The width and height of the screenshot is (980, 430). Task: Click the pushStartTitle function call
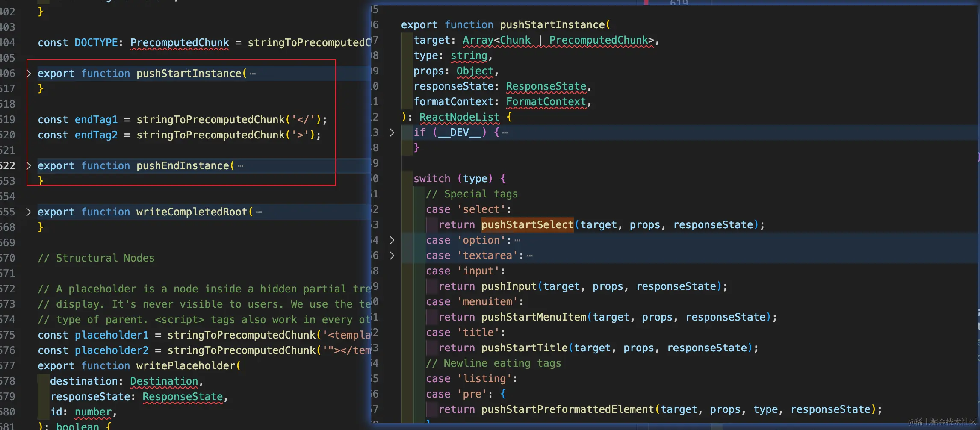pyautogui.click(x=525, y=348)
